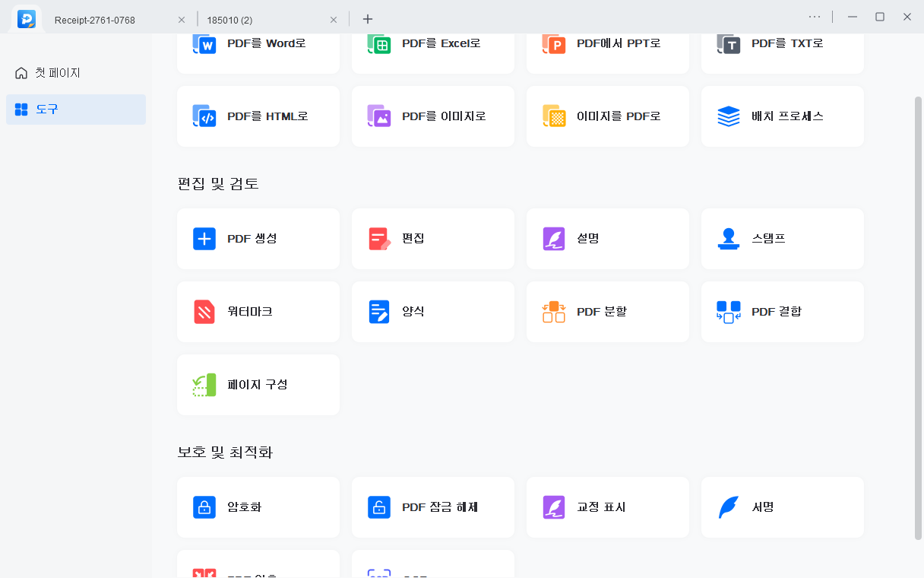Image resolution: width=924 pixels, height=578 pixels.
Task: Select the PDF를 Excel로 tool
Action: point(433,43)
